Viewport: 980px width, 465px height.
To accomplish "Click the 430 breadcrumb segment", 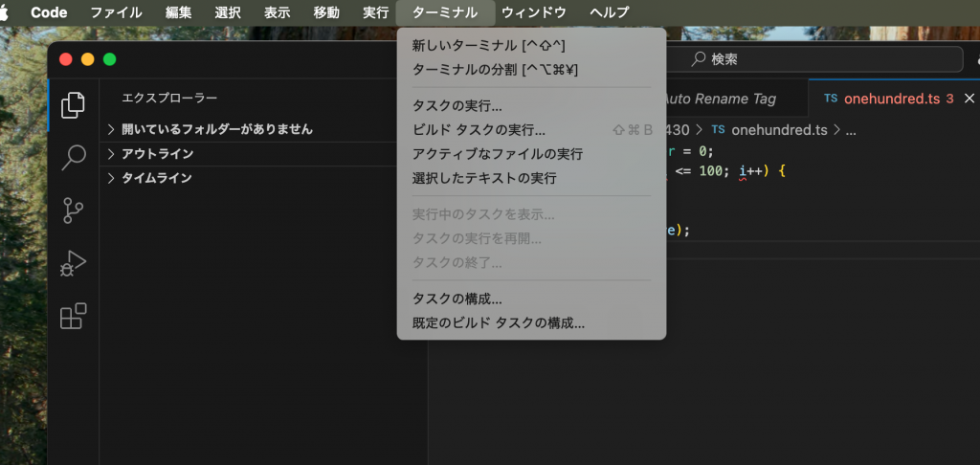I will 677,130.
